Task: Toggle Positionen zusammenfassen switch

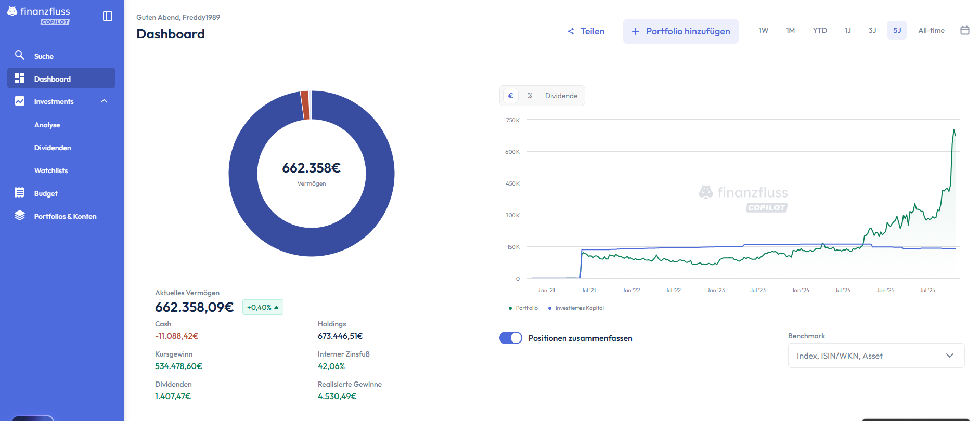Action: pyautogui.click(x=510, y=338)
